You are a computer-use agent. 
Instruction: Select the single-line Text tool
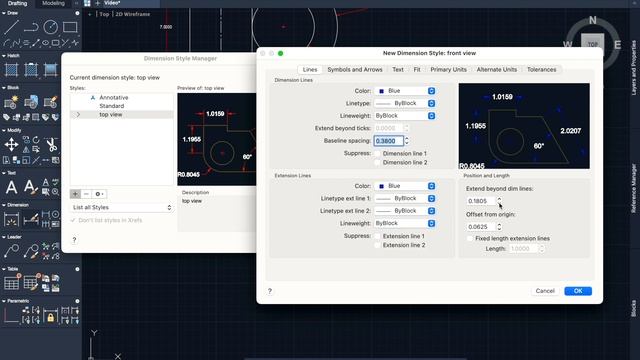pos(30,187)
